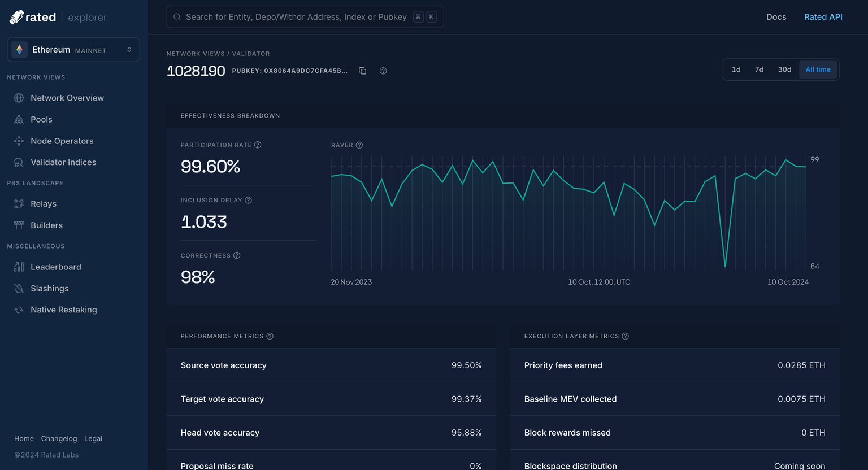Click the Participation Rate info icon
The height and width of the screenshot is (470, 868).
(258, 145)
